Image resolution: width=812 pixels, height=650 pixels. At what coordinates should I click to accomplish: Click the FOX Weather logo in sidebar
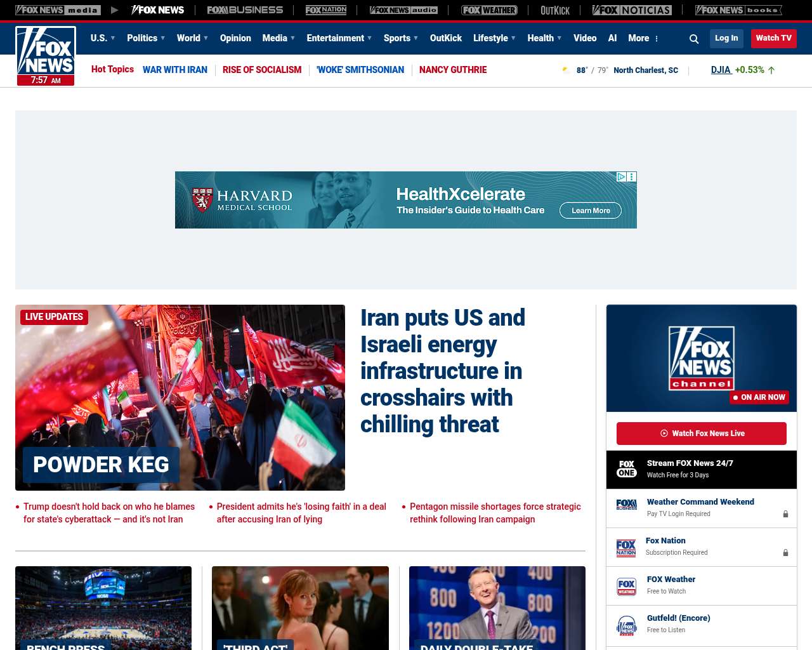point(627,587)
